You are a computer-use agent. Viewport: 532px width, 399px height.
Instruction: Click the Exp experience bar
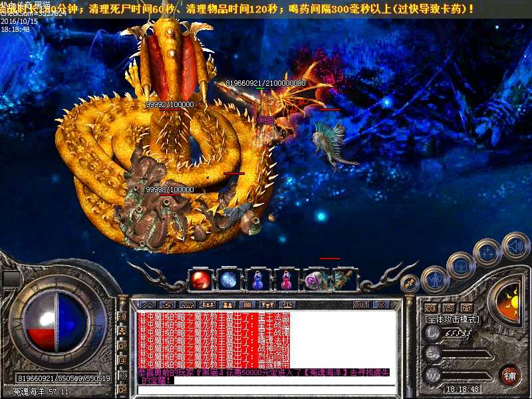tap(465, 354)
